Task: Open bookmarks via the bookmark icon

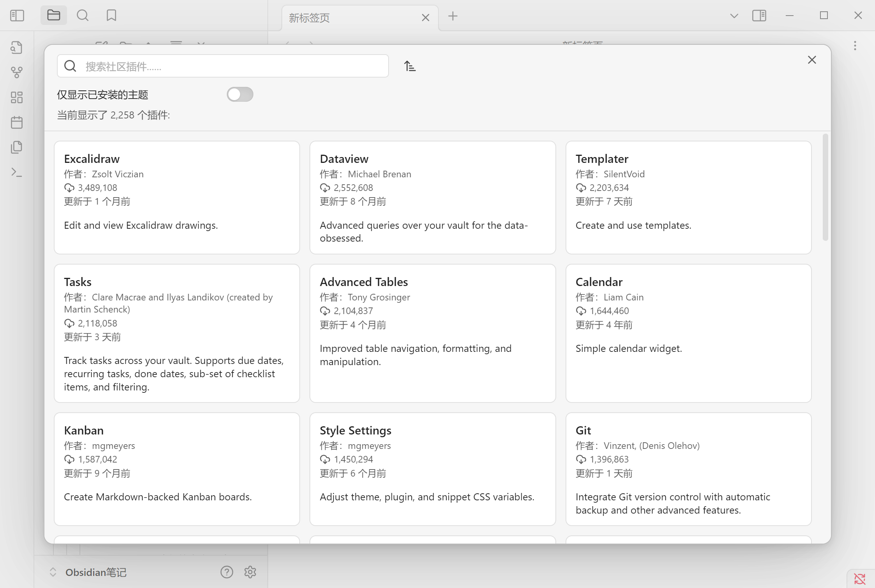Action: [x=111, y=16]
